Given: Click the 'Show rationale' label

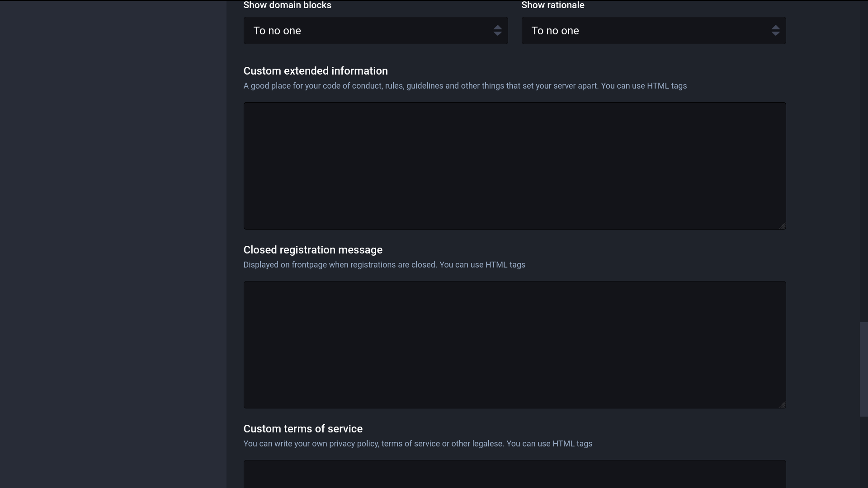Looking at the screenshot, I should pos(552,5).
